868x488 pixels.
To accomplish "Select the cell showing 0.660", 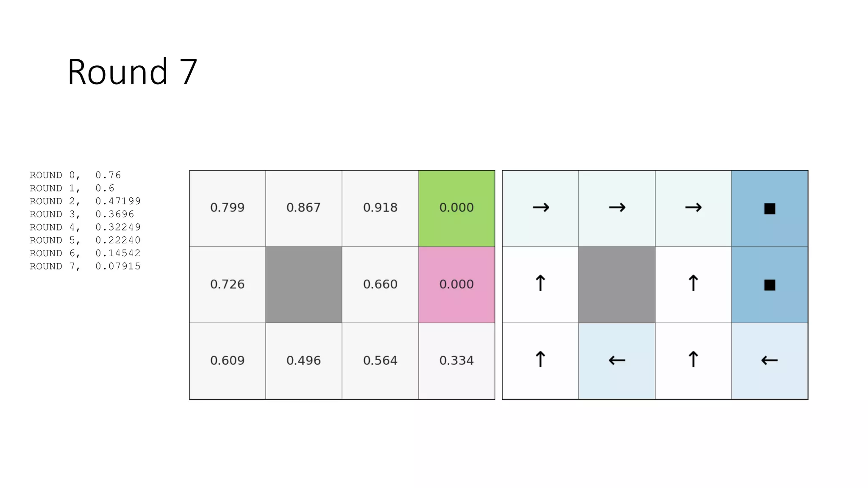I will [380, 285].
